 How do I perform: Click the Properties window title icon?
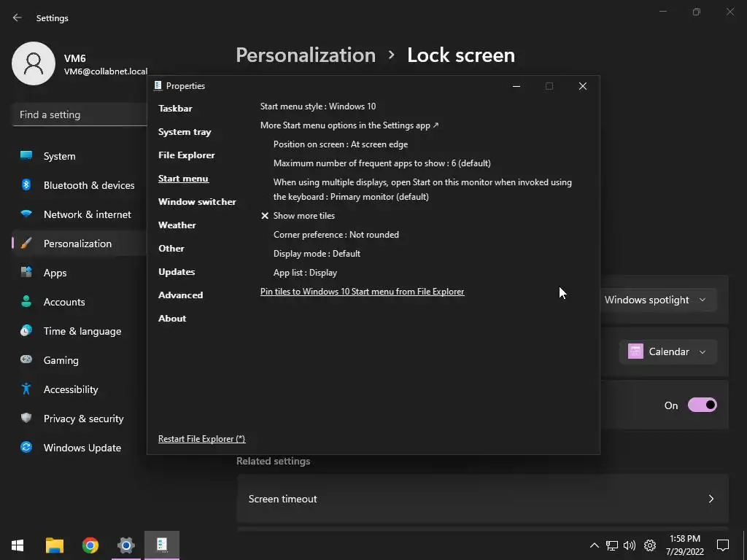(x=158, y=86)
